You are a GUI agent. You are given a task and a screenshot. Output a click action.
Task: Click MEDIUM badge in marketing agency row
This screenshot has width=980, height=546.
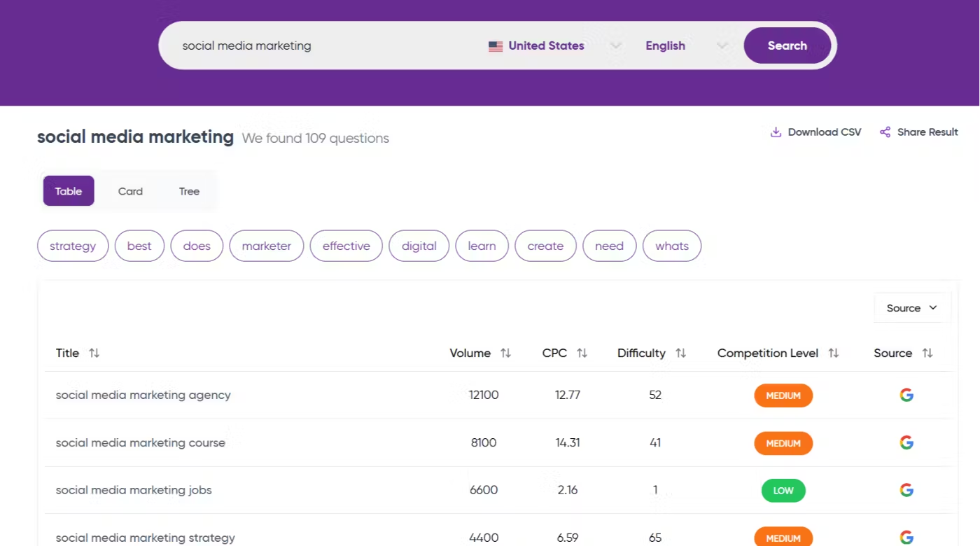point(783,395)
